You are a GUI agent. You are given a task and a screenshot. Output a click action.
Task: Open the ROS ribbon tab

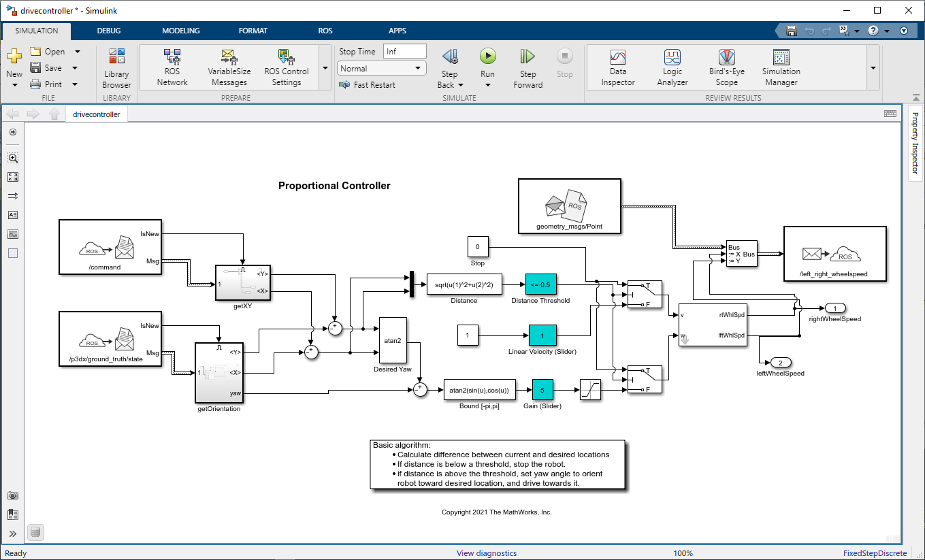(325, 31)
